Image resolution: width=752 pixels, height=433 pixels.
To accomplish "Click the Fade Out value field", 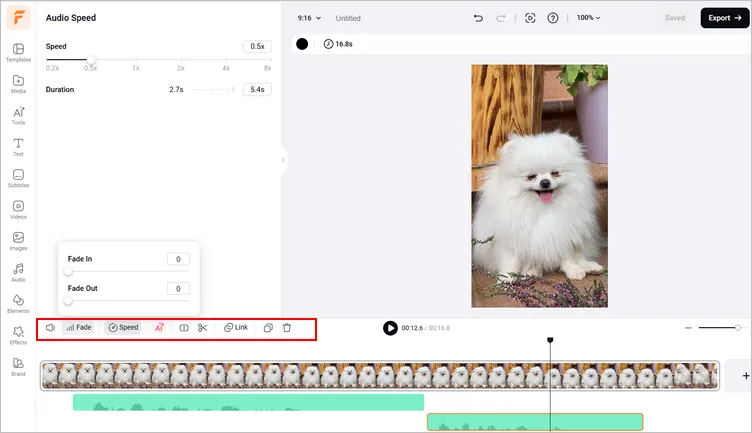I will pyautogui.click(x=178, y=289).
